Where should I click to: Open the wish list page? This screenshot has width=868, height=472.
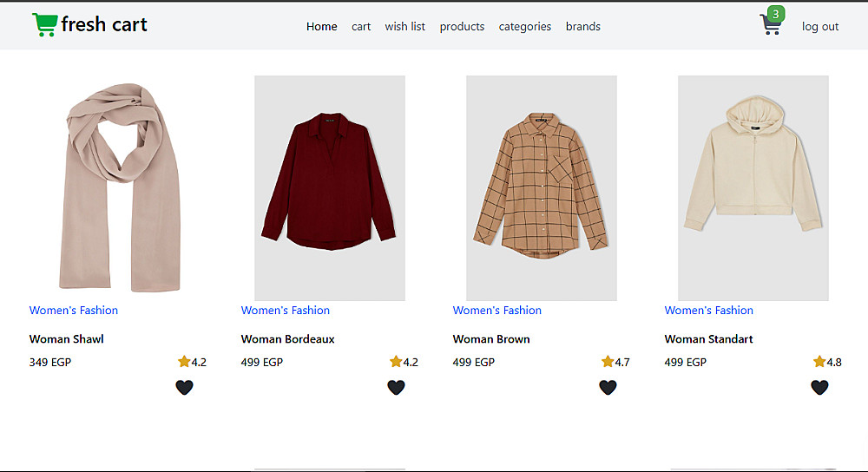[404, 27]
